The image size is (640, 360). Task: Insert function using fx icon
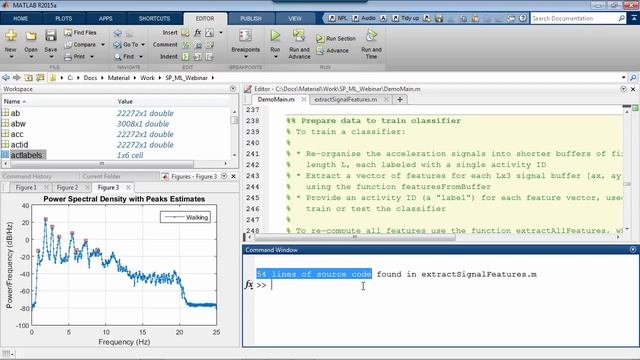pyautogui.click(x=198, y=33)
